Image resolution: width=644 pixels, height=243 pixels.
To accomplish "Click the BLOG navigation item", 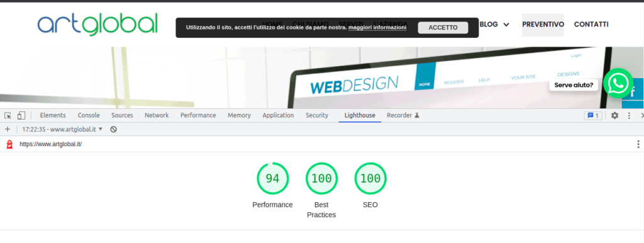I will pyautogui.click(x=489, y=25).
